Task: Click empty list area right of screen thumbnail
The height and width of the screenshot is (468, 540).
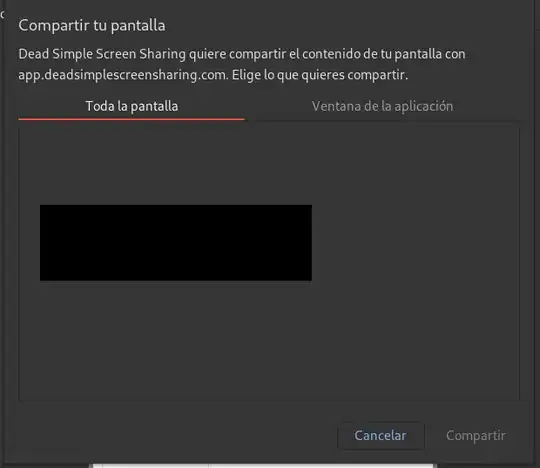Action: pos(413,242)
